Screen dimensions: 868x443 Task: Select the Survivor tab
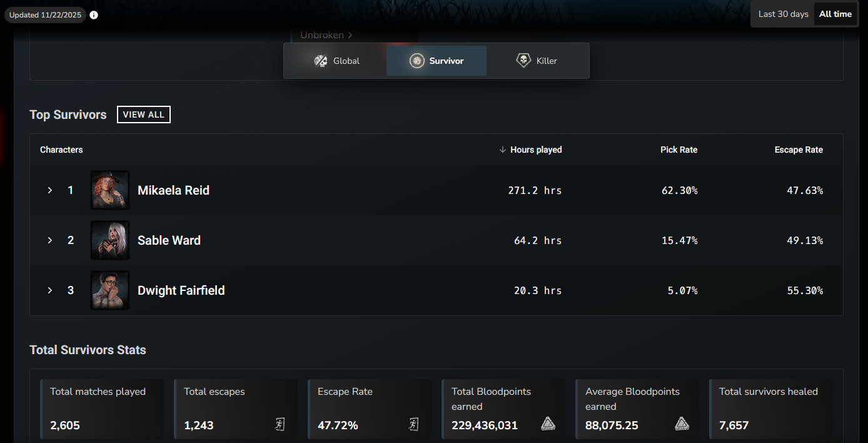(x=437, y=61)
